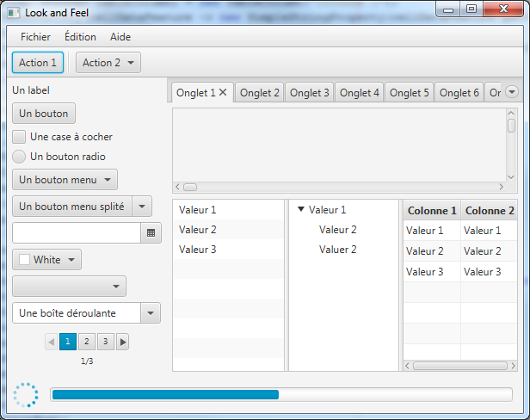Close the Onglet 1 tab with X
This screenshot has width=530, height=420.
[223, 93]
